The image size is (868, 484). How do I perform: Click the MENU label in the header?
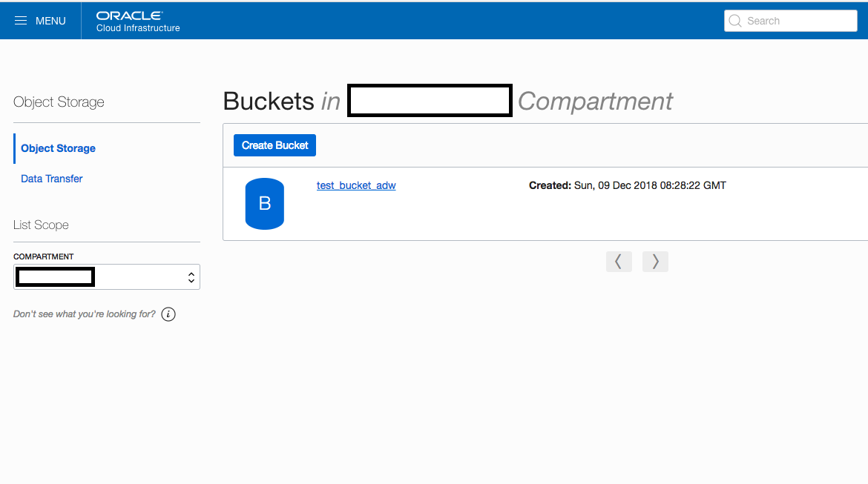(x=50, y=21)
